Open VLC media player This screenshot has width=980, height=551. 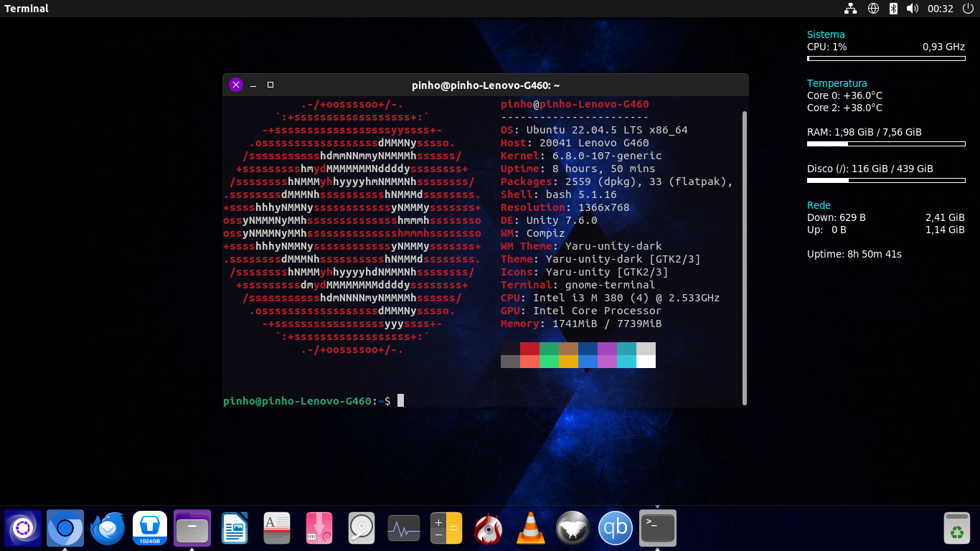click(531, 529)
